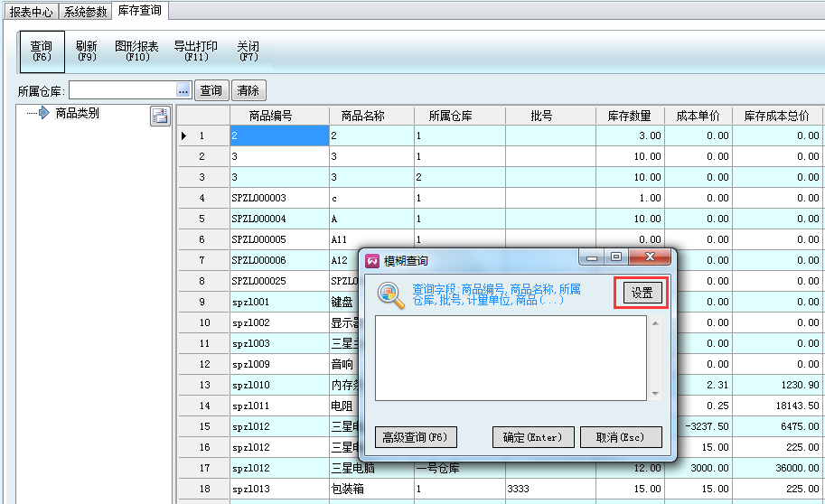The image size is (825, 504).
Task: Click the 设置 button in the dialog
Action: click(x=641, y=294)
